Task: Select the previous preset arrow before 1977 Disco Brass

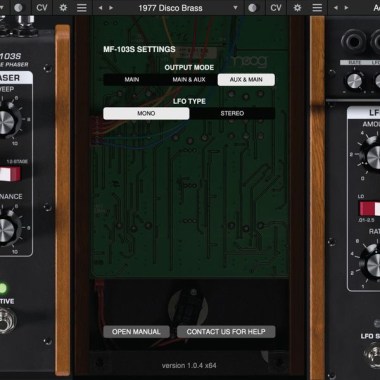Action: coord(100,8)
